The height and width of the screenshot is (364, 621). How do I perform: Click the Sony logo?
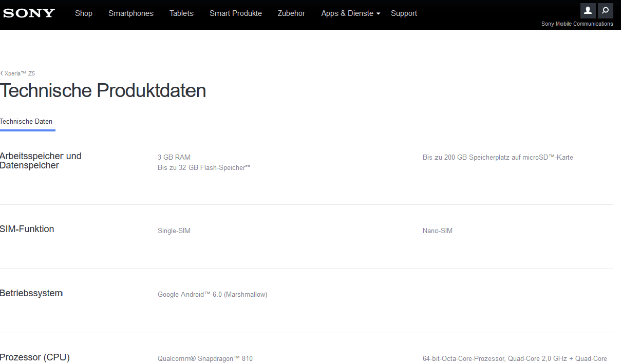click(29, 13)
